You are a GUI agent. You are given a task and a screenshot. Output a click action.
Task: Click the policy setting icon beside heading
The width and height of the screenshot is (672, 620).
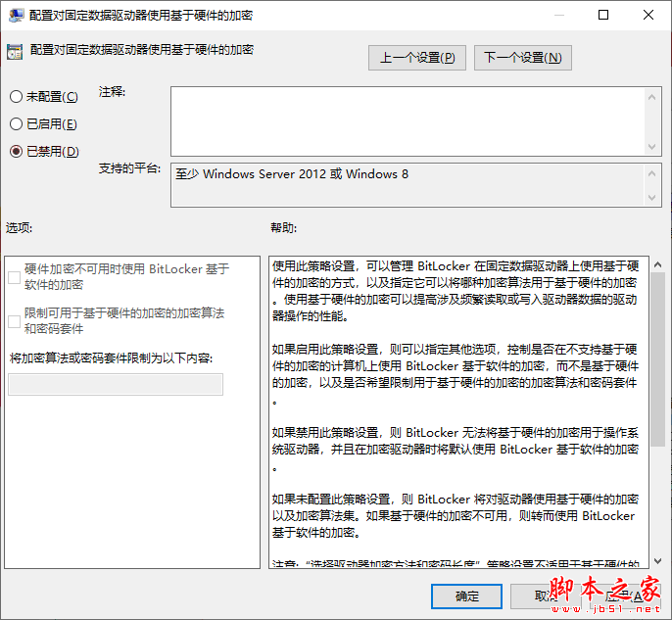[x=15, y=52]
